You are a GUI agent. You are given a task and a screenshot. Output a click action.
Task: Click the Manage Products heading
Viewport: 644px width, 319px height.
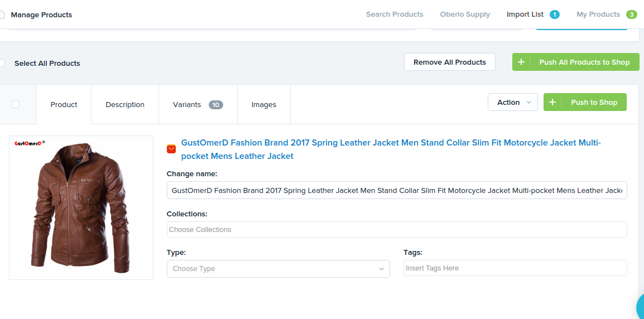point(41,15)
